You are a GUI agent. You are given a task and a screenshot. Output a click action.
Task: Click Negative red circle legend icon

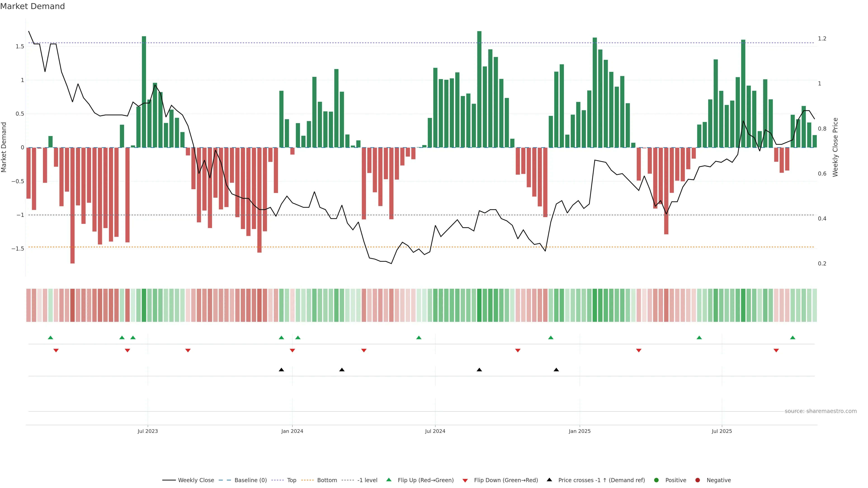pos(698,480)
